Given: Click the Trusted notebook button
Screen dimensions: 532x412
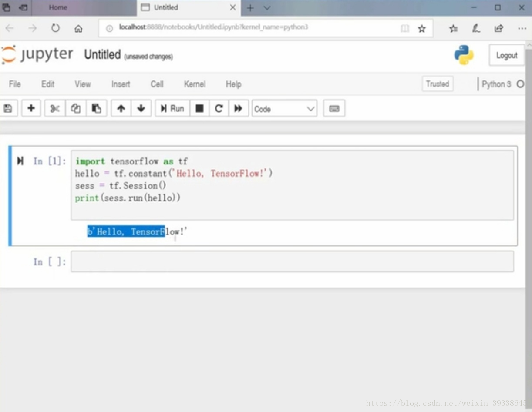Looking at the screenshot, I should (x=438, y=84).
